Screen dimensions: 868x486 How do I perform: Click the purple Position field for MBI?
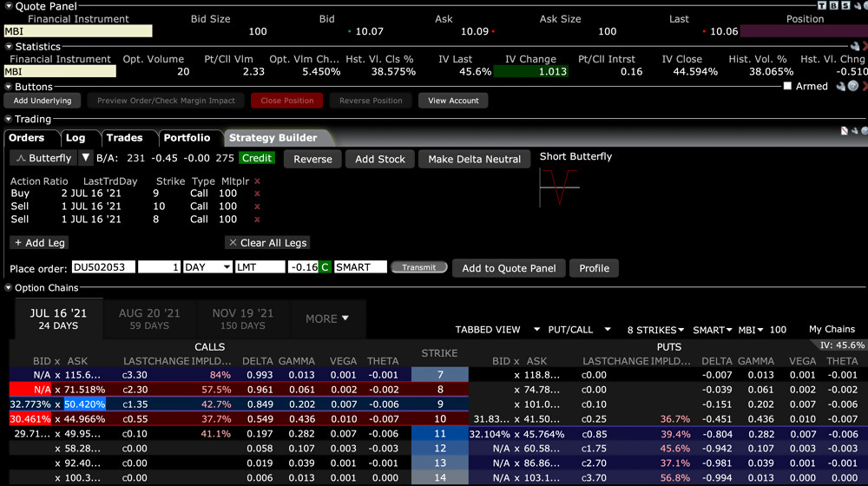coord(803,31)
